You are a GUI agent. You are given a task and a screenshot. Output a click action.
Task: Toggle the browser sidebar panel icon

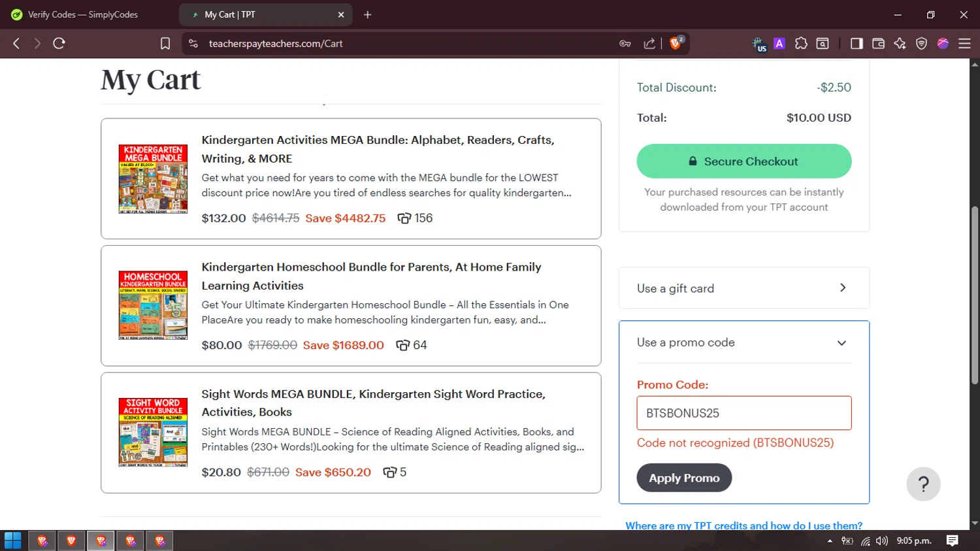857,43
